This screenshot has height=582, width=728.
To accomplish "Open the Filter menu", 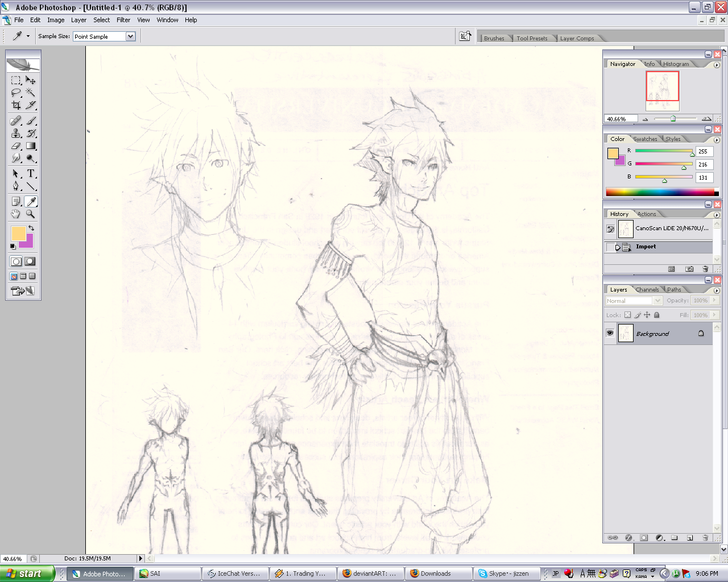I will (x=123, y=20).
